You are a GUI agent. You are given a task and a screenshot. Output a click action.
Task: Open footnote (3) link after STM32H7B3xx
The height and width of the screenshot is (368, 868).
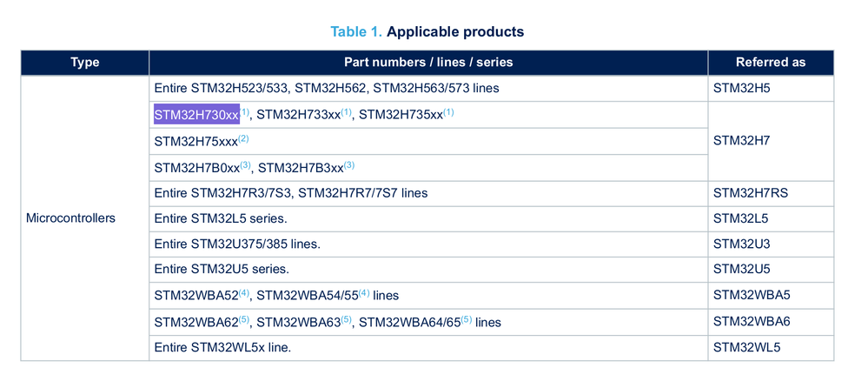tap(349, 165)
